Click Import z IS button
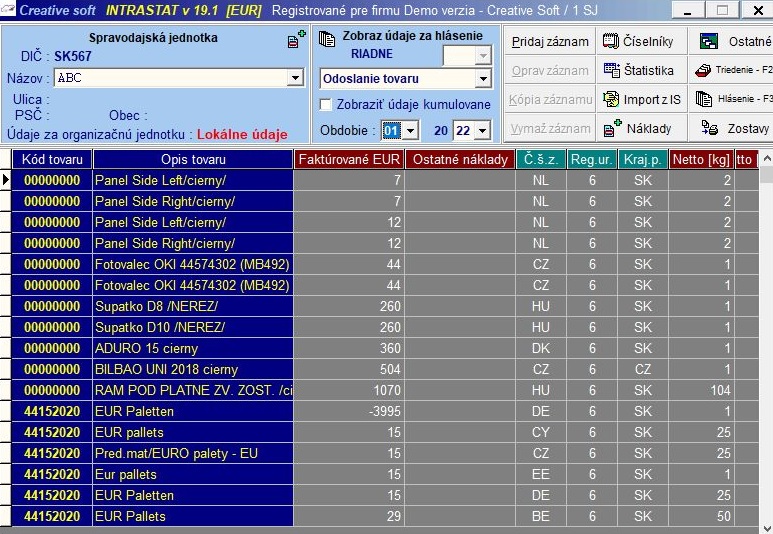Image resolution: width=773 pixels, height=534 pixels. (x=641, y=99)
